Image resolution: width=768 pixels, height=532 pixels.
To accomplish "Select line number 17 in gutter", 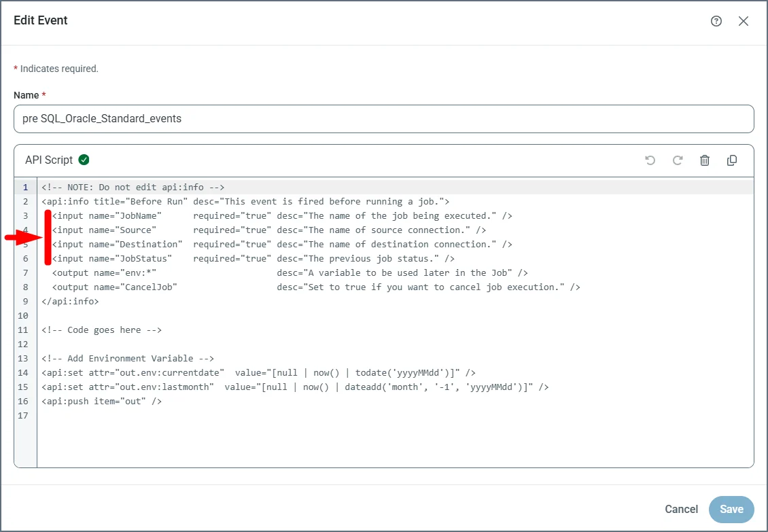I will tap(23, 415).
